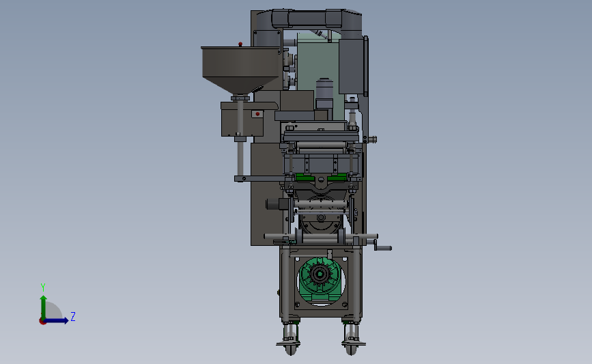Click the red origin ball of the triad
592x364 pixels.
coord(42,322)
